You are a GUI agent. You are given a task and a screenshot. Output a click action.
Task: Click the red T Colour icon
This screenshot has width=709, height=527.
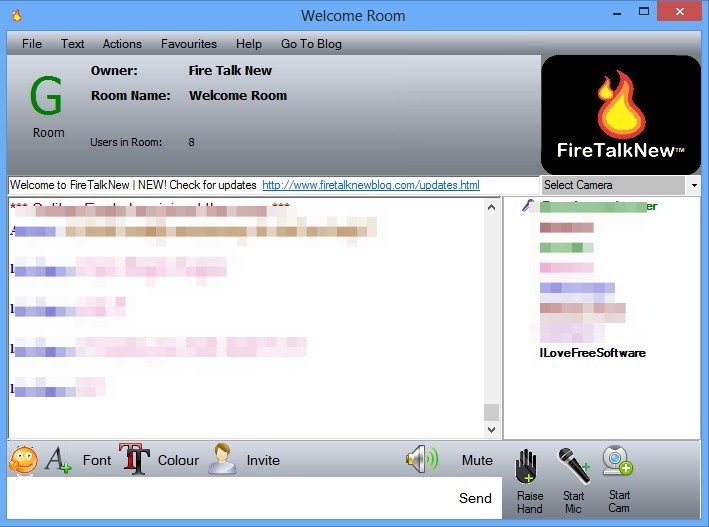pyautogui.click(x=134, y=459)
